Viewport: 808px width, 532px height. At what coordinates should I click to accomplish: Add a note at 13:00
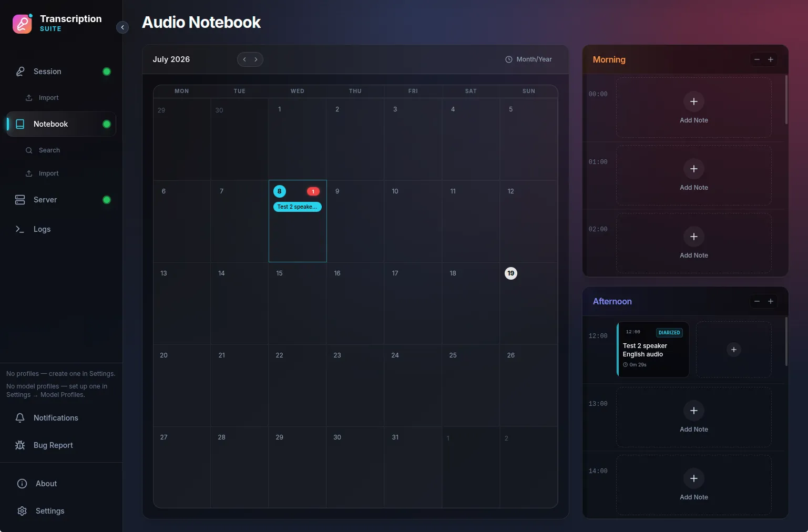pyautogui.click(x=694, y=417)
